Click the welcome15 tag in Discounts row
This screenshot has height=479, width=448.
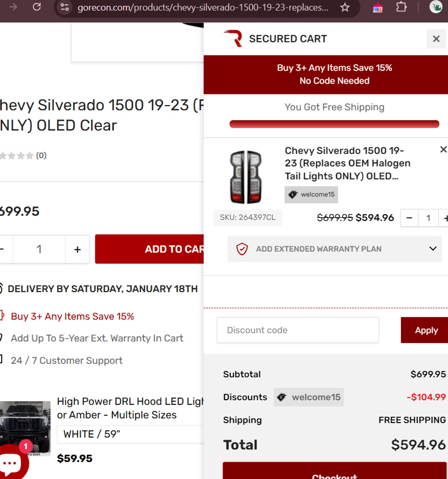(x=309, y=397)
